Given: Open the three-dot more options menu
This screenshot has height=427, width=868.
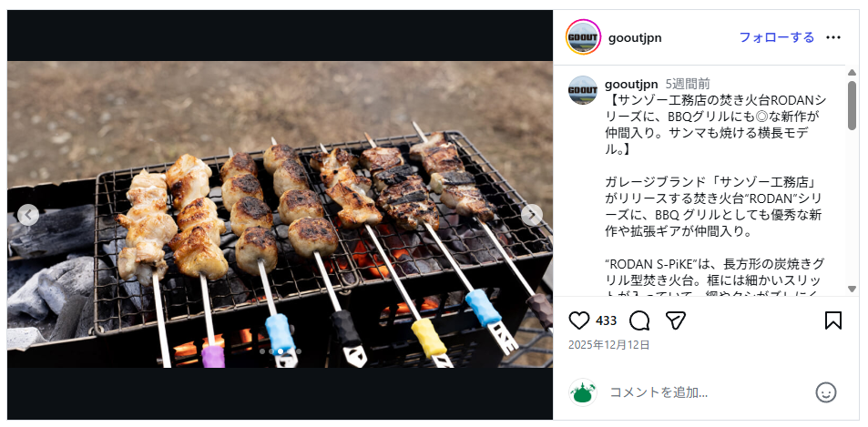Looking at the screenshot, I should [833, 37].
